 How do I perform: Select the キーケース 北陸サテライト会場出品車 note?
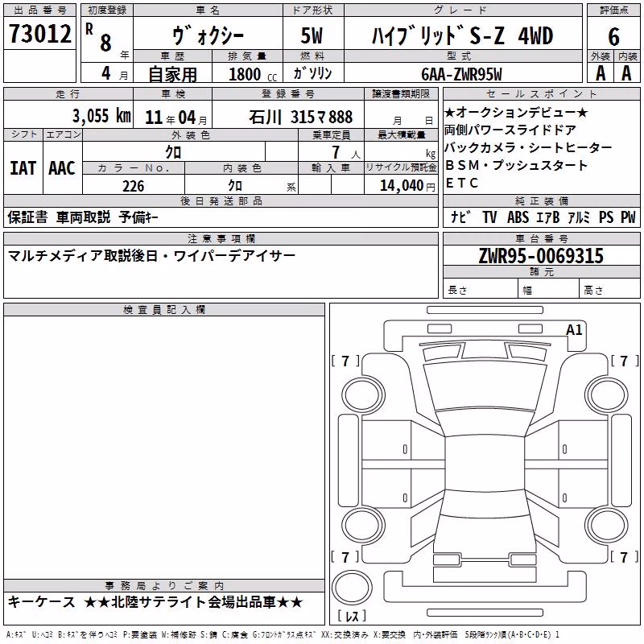155,602
